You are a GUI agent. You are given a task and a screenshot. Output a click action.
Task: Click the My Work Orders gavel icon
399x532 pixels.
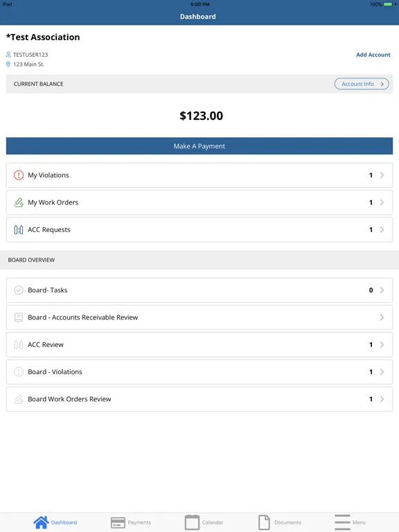19,202
